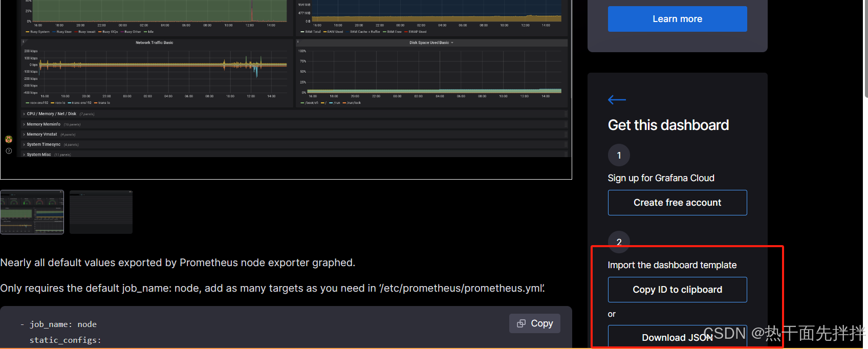Copy the job_name code snippet
This screenshot has height=349, width=868.
(535, 323)
